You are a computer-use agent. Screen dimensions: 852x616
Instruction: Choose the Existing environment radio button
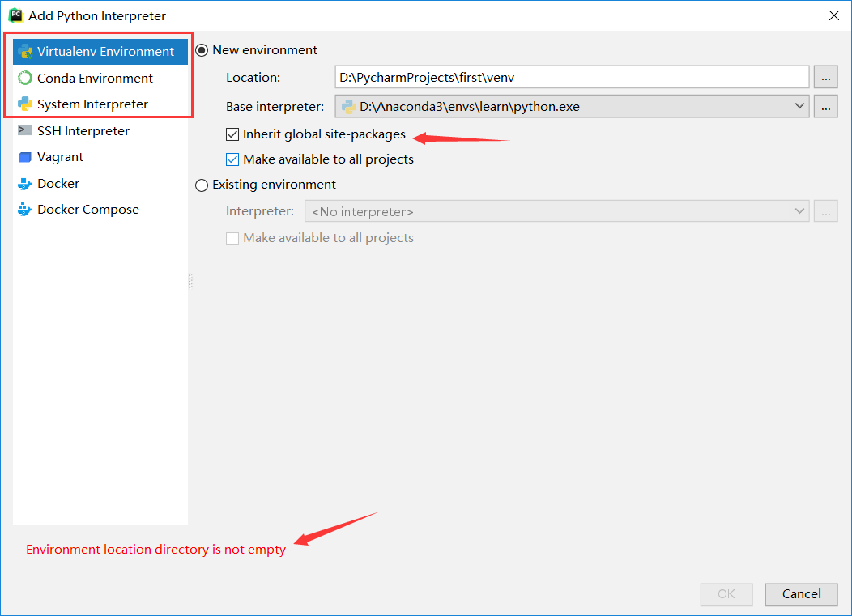[x=202, y=185]
